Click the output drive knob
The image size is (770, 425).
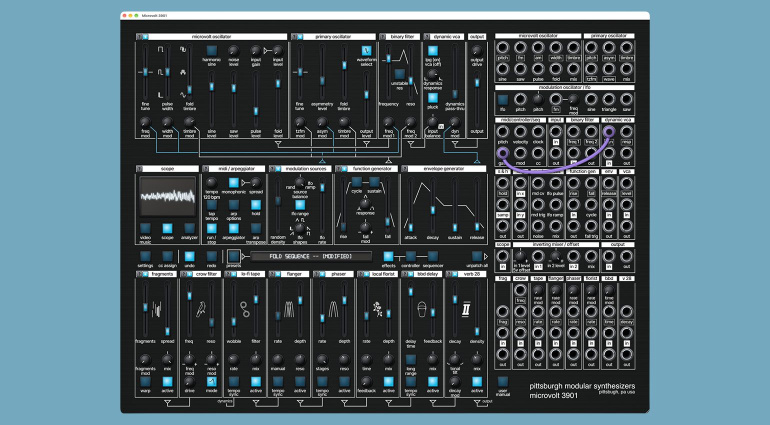click(476, 51)
